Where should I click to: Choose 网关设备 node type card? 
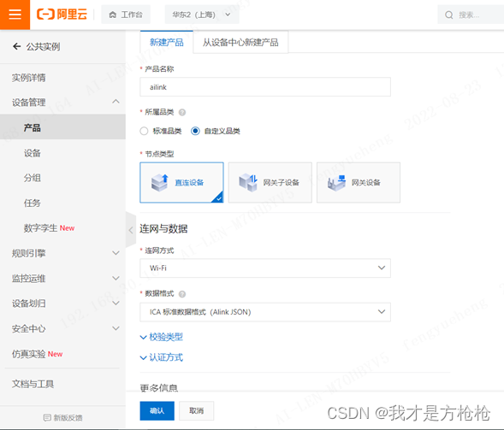[359, 182]
